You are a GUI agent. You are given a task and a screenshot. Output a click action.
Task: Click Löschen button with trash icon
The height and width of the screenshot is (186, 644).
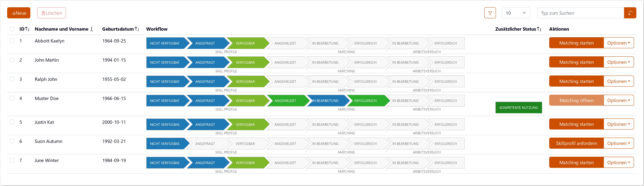click(x=52, y=13)
